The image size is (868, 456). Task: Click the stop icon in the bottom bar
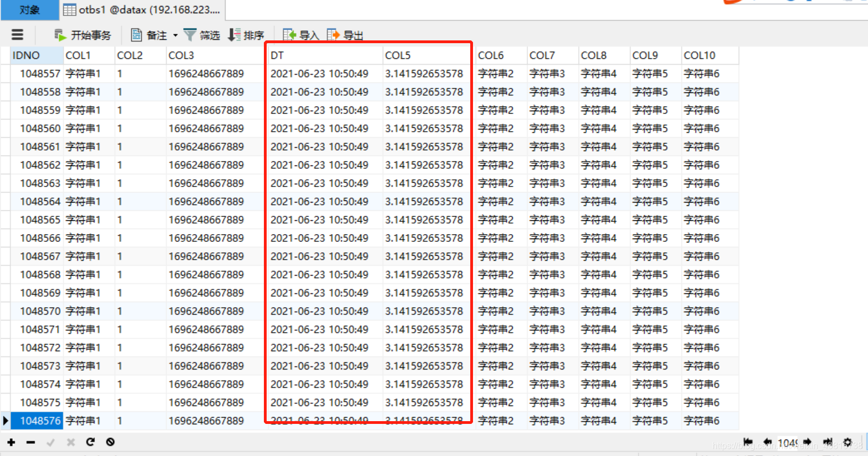(111, 442)
